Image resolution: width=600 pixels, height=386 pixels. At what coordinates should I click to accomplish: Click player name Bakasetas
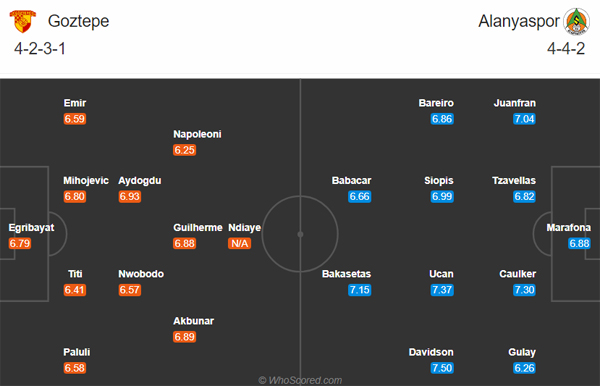[x=346, y=274]
